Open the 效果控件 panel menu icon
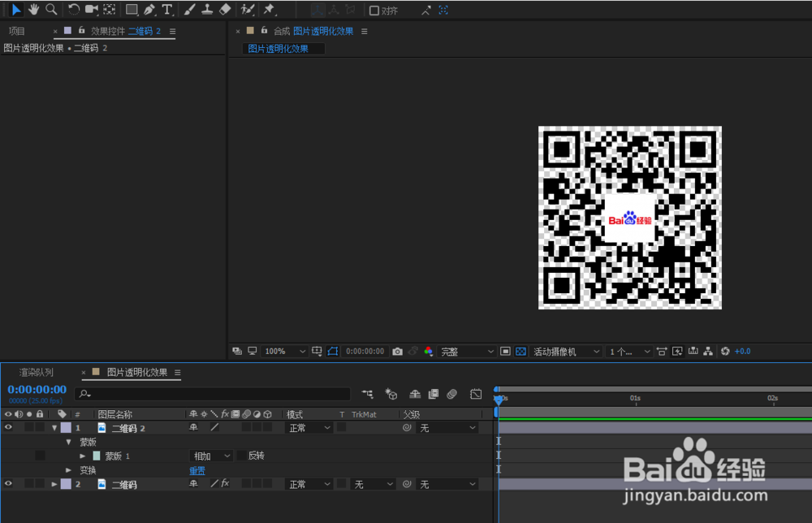 click(x=172, y=32)
